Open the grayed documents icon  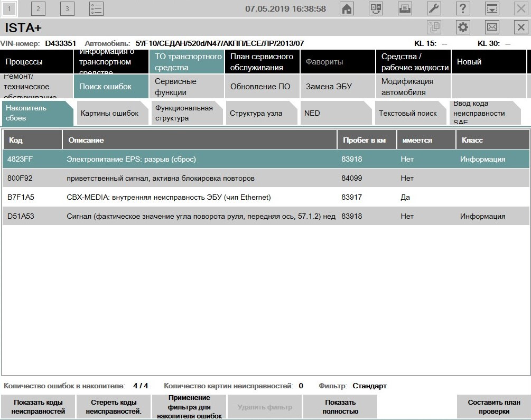(x=434, y=27)
